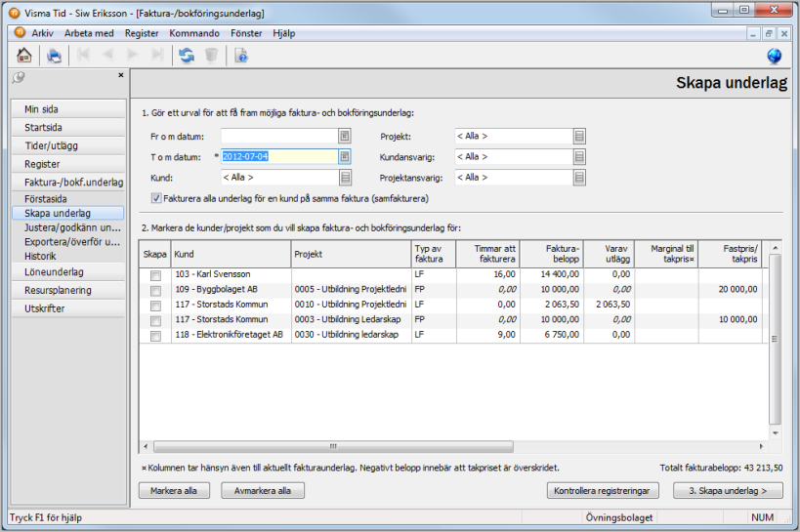This screenshot has width=800, height=532.
Task: Click the Projekt column header
Action: click(x=352, y=254)
